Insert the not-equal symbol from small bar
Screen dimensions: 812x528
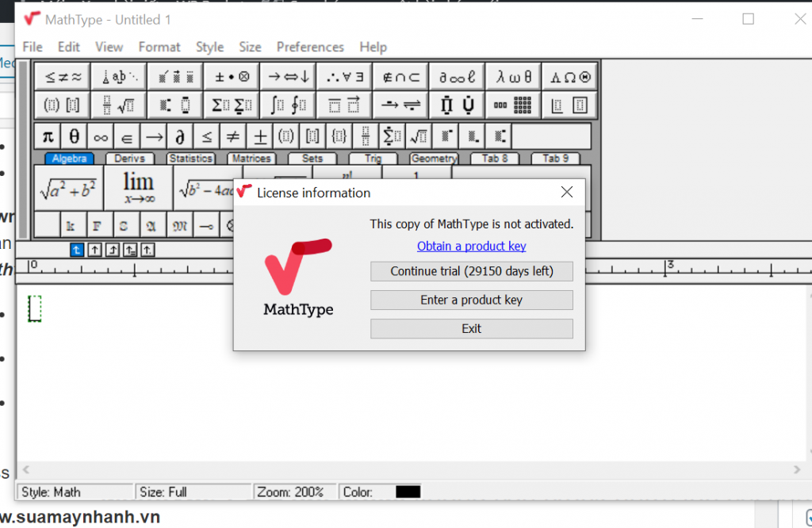pos(233,136)
